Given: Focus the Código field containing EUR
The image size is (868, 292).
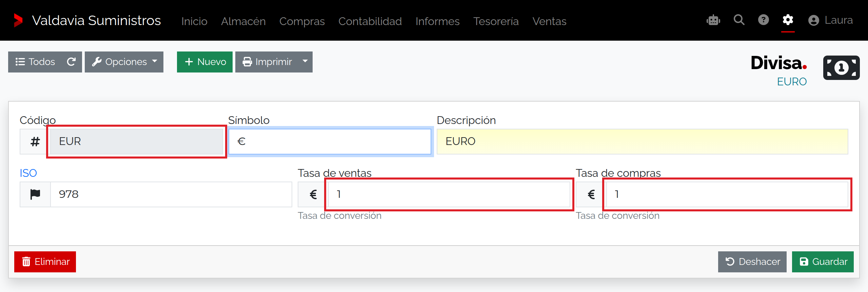Looking at the screenshot, I should pyautogui.click(x=137, y=142).
